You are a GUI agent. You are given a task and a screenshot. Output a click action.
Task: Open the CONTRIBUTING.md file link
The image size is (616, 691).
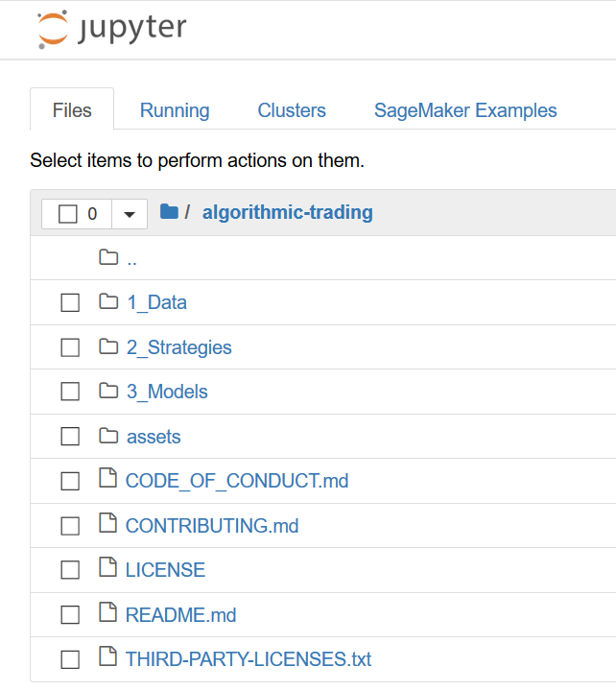212,525
